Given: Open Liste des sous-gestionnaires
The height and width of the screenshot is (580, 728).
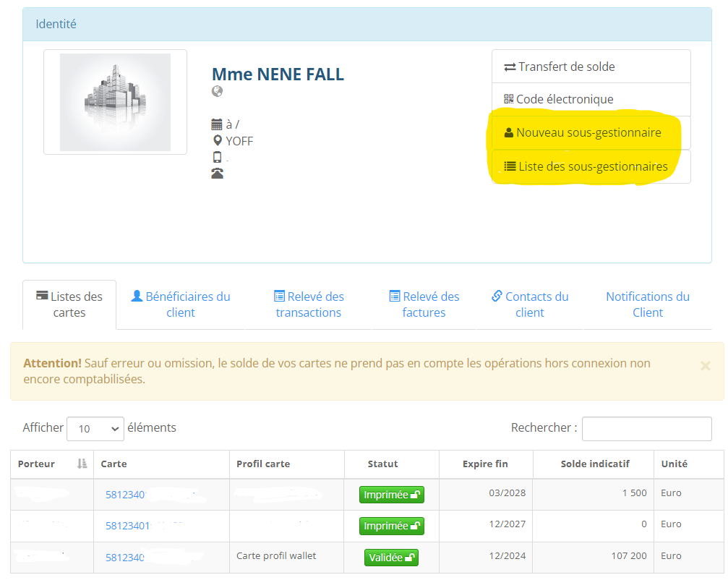Looking at the screenshot, I should (591, 166).
